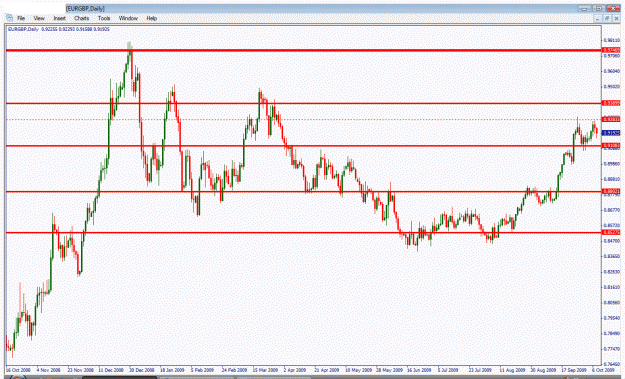This screenshot has width=625, height=379.
Task: Click the 0.88810 price axis label
Action: pyautogui.click(x=611, y=179)
